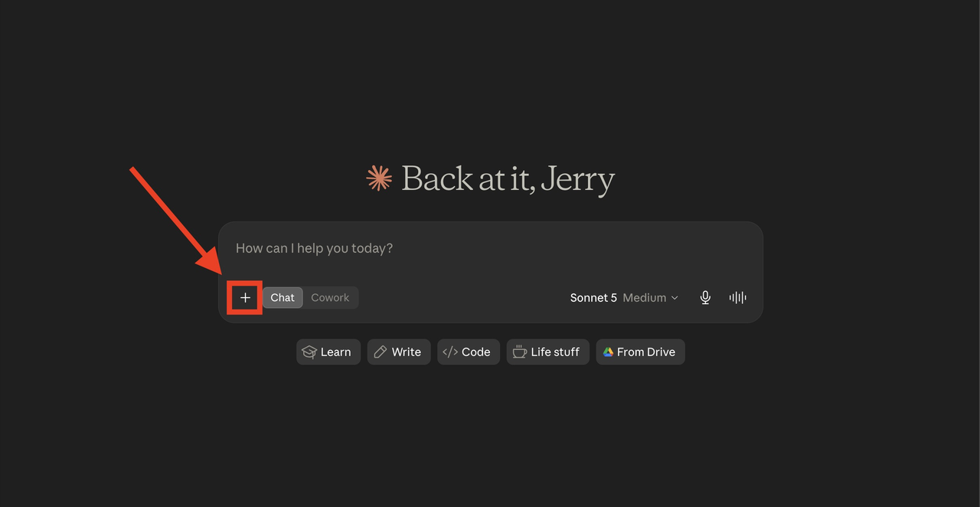Choose the Code suggestion chip

[x=468, y=352]
